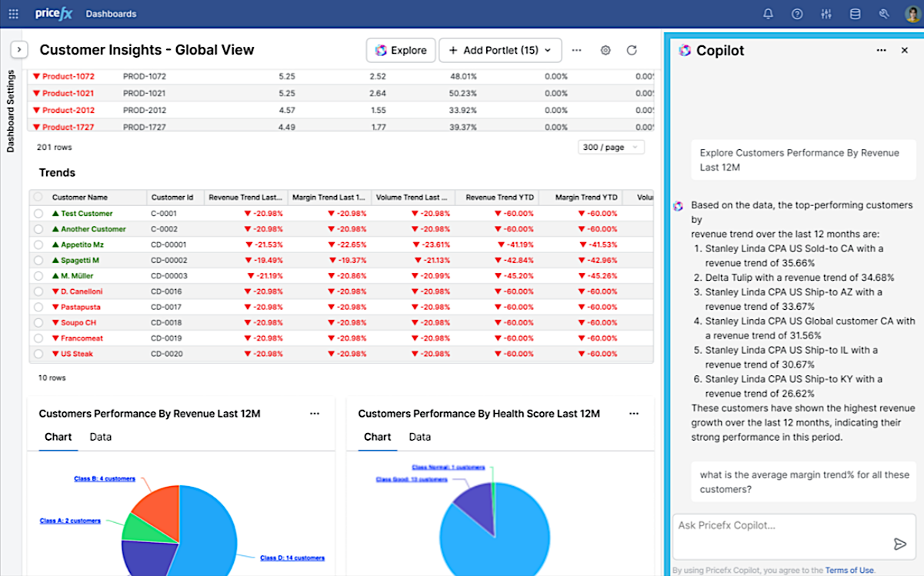Expand the Dashboard Settings sidebar chevron

19,49
